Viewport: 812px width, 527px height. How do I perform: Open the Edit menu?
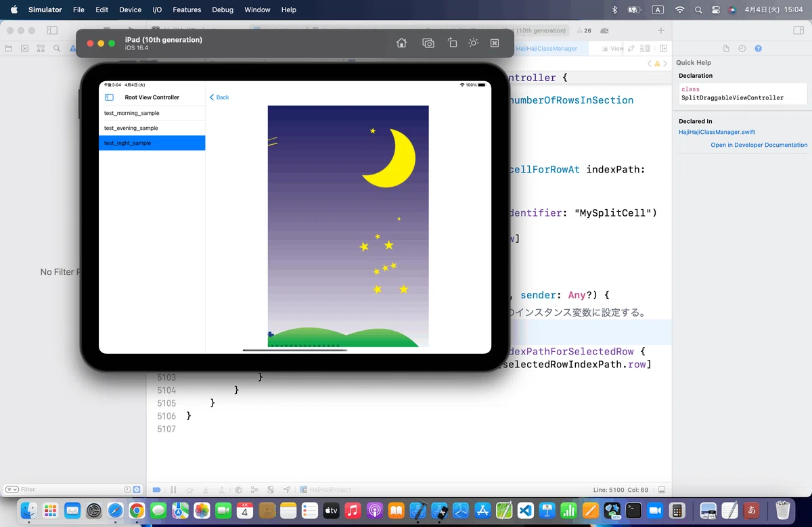pos(101,9)
